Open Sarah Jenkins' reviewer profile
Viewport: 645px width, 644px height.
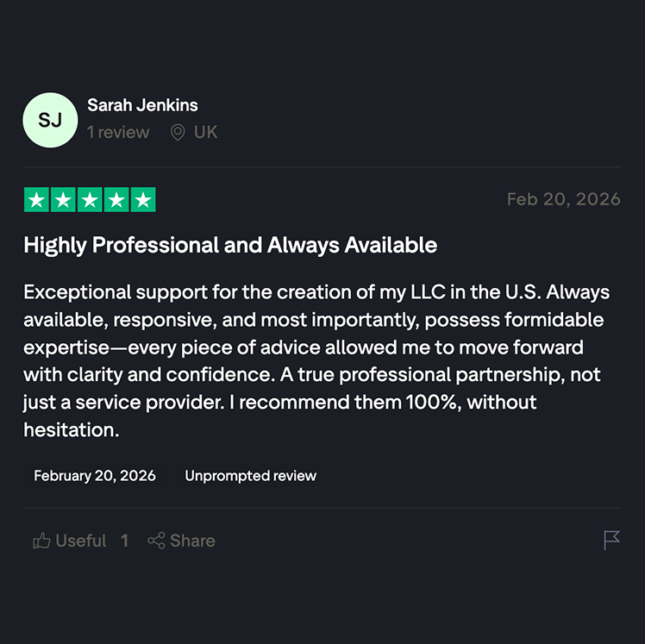point(142,105)
